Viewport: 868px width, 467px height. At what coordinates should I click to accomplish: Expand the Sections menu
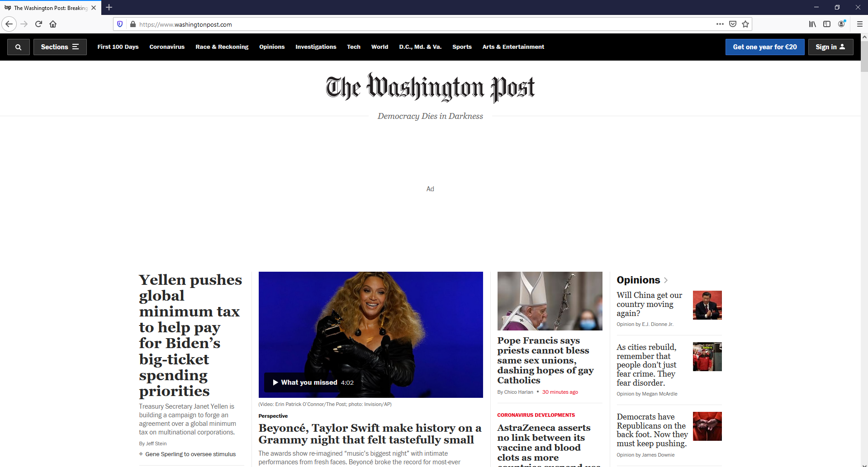[x=60, y=47]
